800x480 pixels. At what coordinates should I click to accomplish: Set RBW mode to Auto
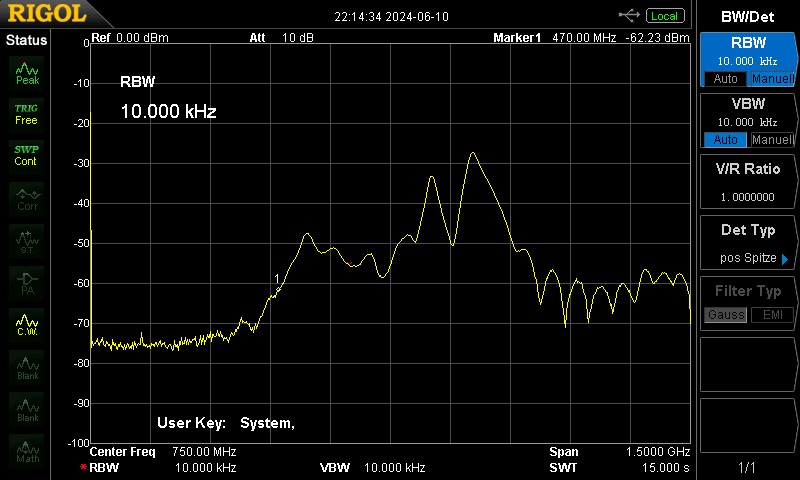[x=725, y=79]
